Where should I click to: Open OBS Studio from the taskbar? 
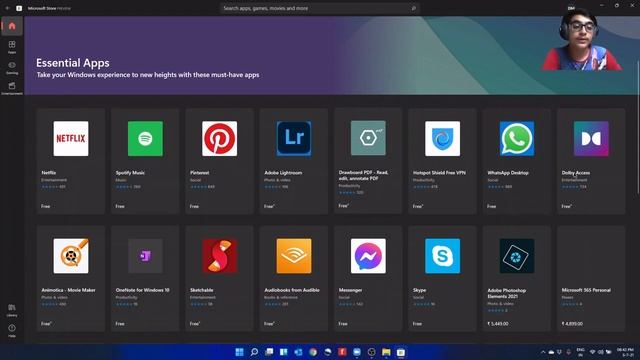[x=371, y=352]
